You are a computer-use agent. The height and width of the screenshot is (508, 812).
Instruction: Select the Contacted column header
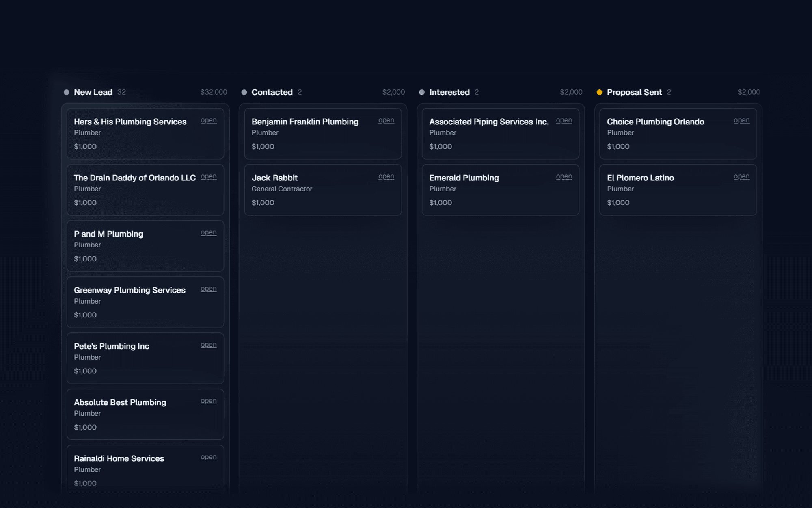click(x=272, y=92)
